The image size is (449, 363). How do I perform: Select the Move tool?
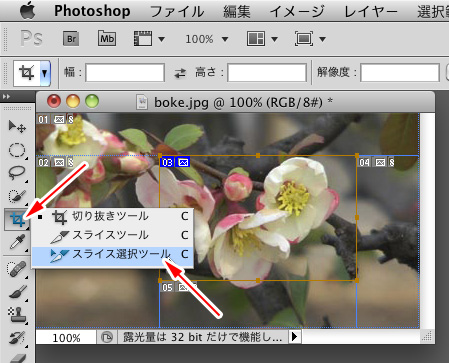click(x=17, y=127)
